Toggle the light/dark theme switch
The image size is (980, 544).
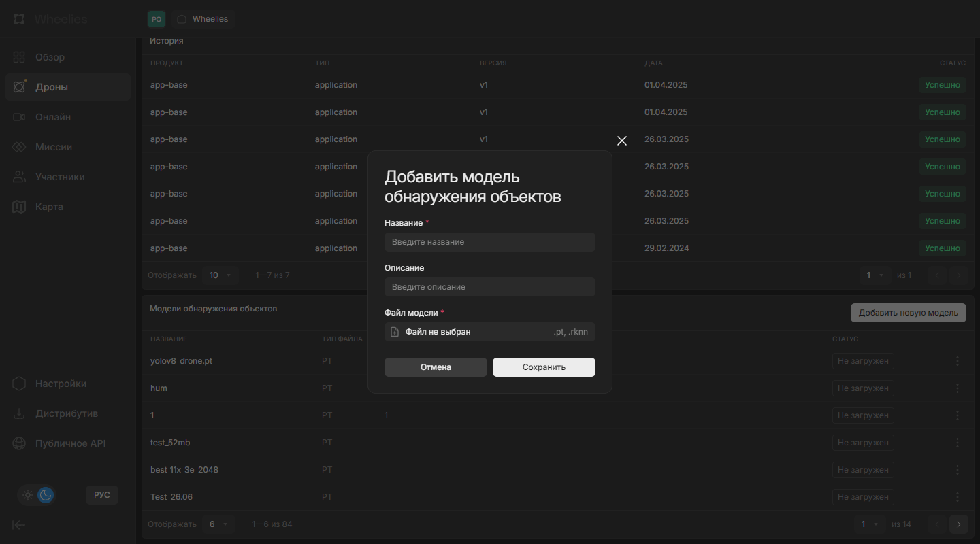[x=37, y=495]
